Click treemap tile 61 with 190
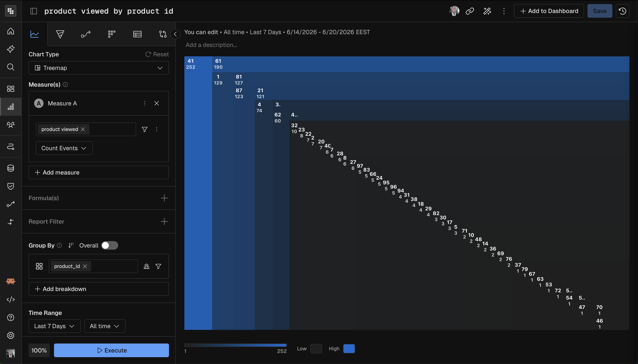Screen dimensions: 638x364 point(421,64)
